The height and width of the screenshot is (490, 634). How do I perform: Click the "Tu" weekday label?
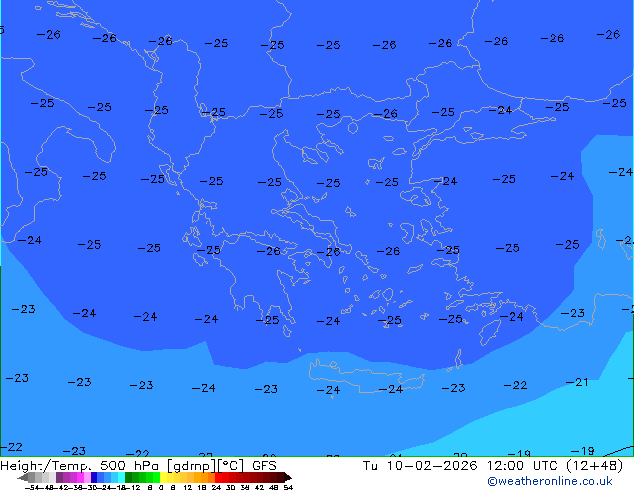370,466
